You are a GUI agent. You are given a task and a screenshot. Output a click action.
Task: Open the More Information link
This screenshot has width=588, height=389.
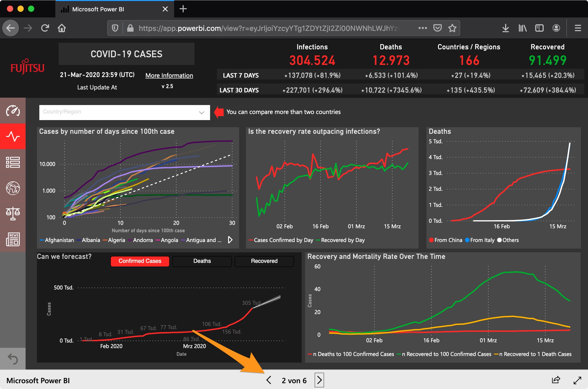coord(169,75)
